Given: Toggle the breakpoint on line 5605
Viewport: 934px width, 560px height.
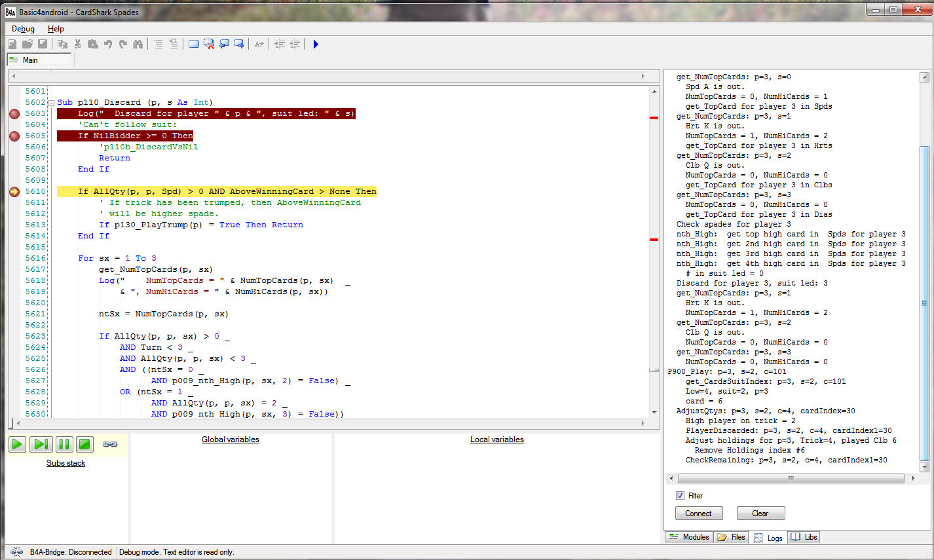Looking at the screenshot, I should (14, 136).
